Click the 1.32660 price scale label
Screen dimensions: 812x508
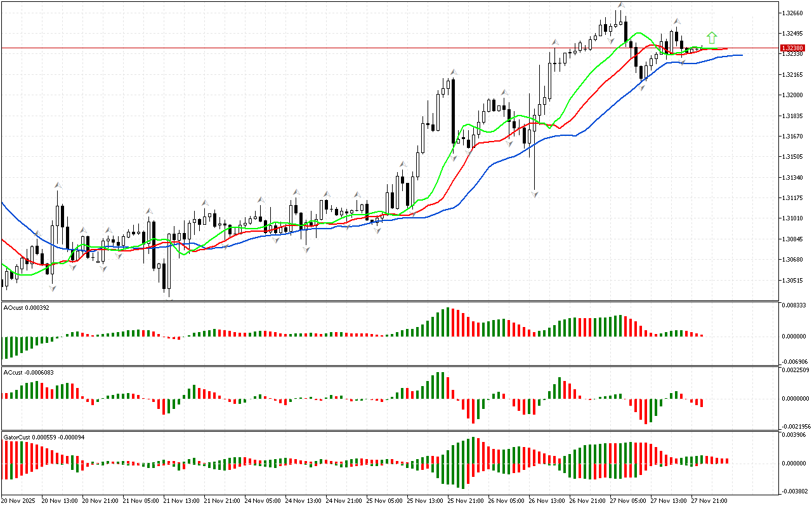(x=794, y=13)
